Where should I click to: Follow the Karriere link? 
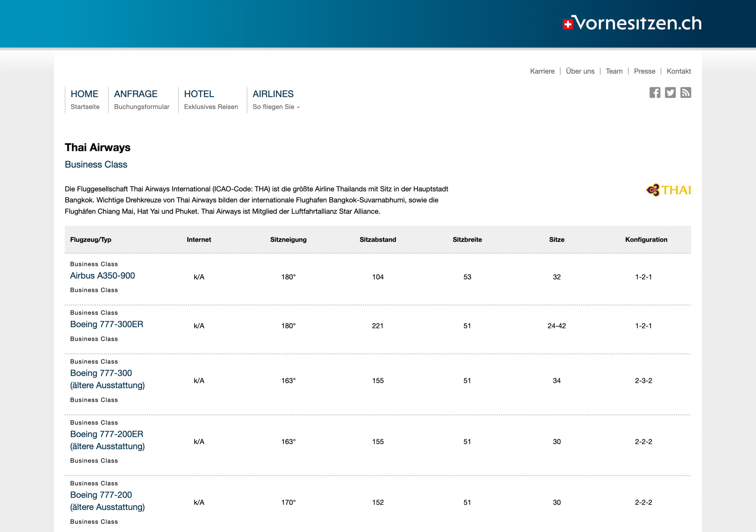(542, 71)
